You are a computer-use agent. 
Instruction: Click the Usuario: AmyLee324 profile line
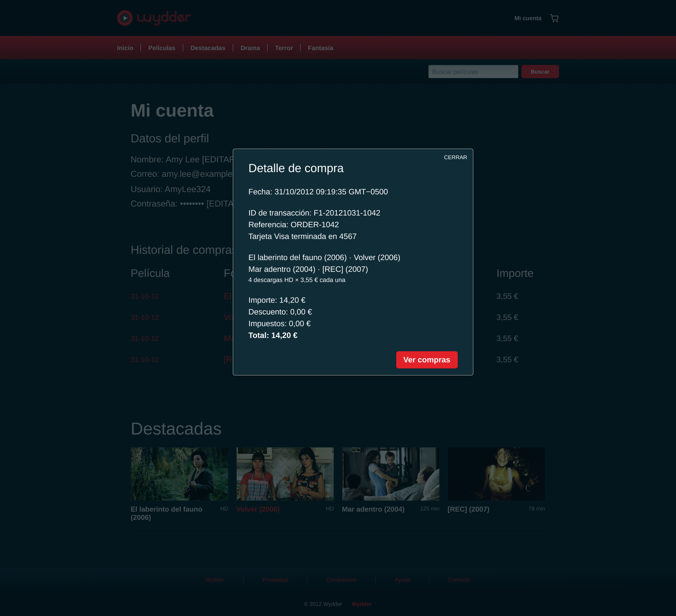tap(171, 189)
